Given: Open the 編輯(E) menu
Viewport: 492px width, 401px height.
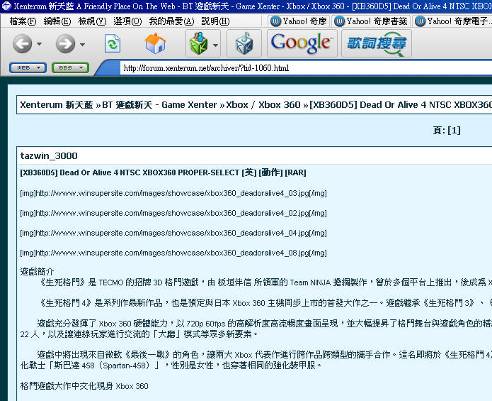Looking at the screenshot, I should point(57,21).
